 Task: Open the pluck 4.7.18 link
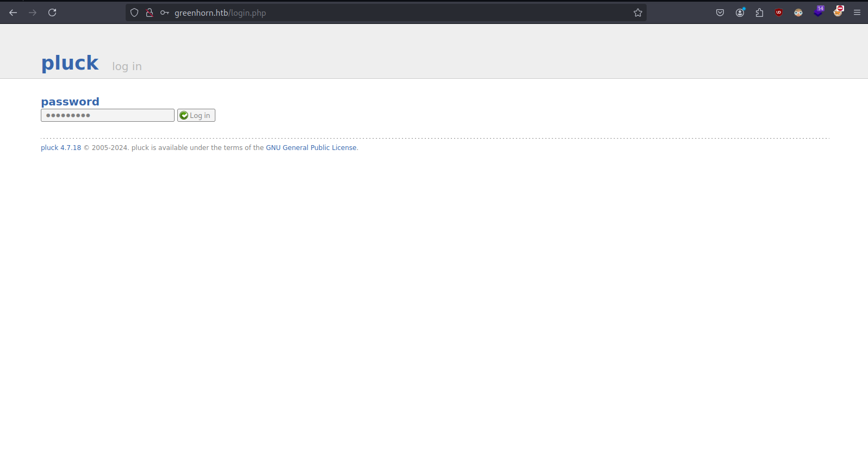coord(61,148)
